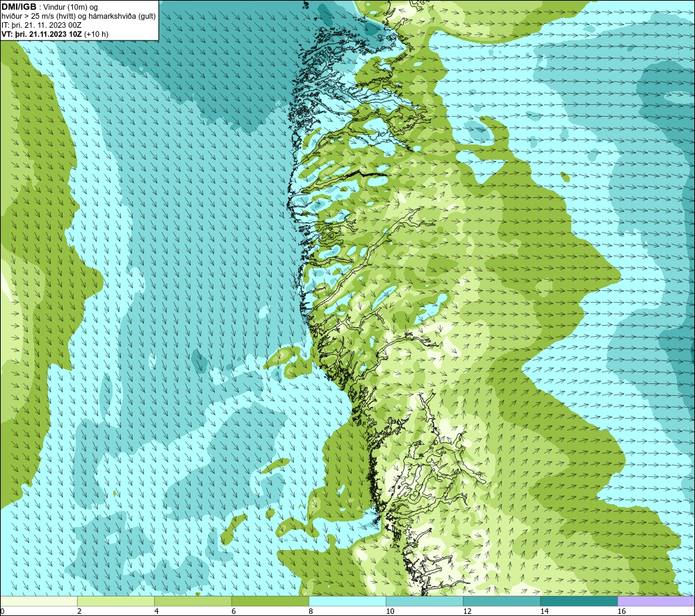This screenshot has width=695, height=616.
Task: Click the 14–16 m/s dark teal legend swatch
Action: (578, 601)
